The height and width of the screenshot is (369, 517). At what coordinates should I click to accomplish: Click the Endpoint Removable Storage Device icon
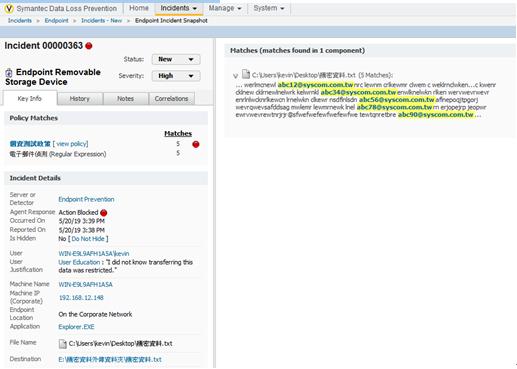9,73
